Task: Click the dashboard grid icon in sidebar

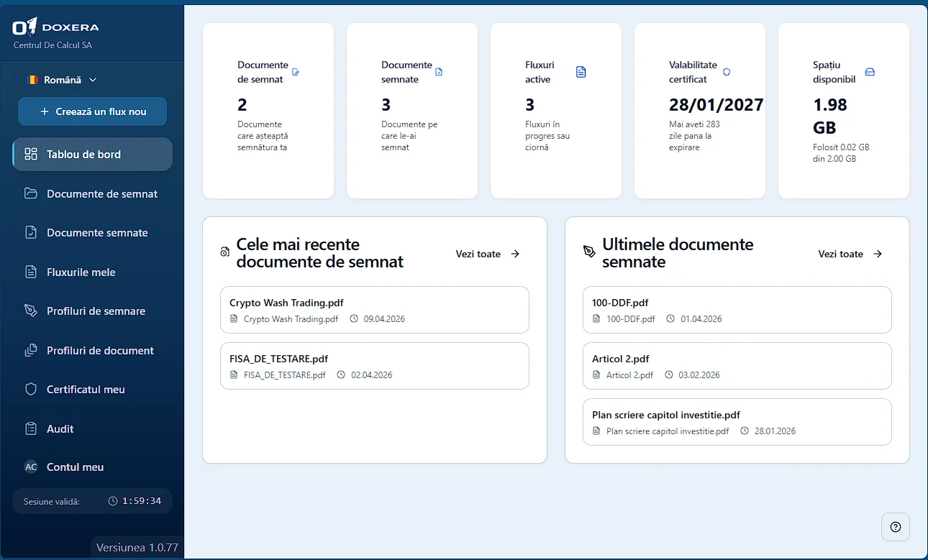Action: 31,154
